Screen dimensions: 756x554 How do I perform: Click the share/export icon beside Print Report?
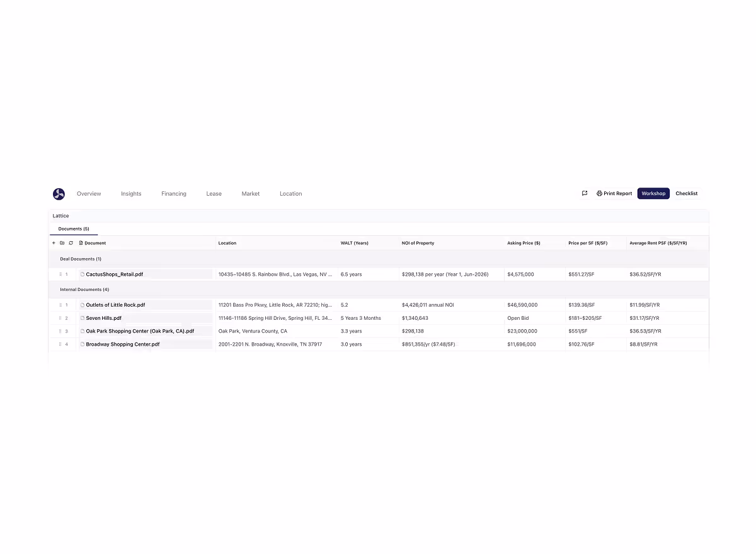pos(585,193)
